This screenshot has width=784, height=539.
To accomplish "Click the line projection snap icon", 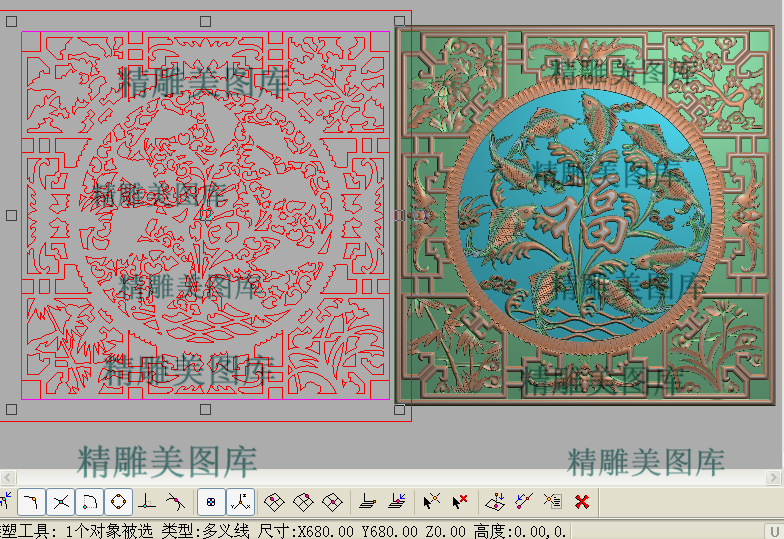I will pos(524,502).
